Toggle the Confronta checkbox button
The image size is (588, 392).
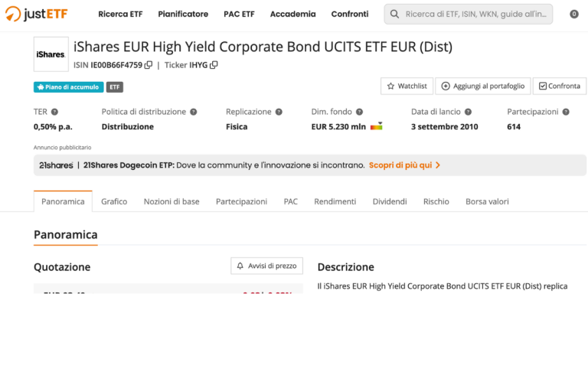559,86
